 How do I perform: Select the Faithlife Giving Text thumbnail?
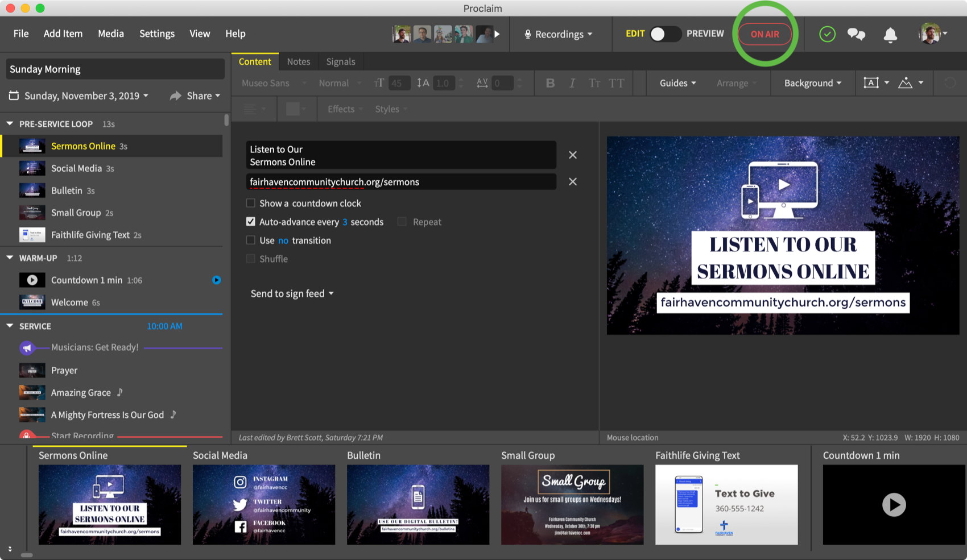click(726, 505)
